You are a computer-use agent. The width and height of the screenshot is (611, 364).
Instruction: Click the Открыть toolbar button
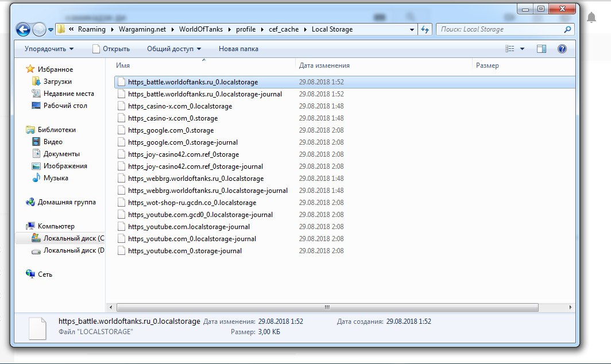point(111,49)
